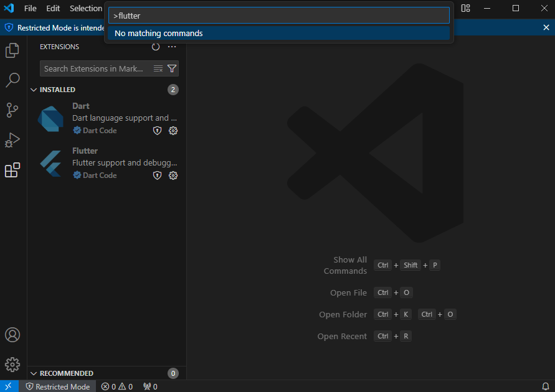
Task: Open the Edit menu
Action: pyautogui.click(x=53, y=8)
